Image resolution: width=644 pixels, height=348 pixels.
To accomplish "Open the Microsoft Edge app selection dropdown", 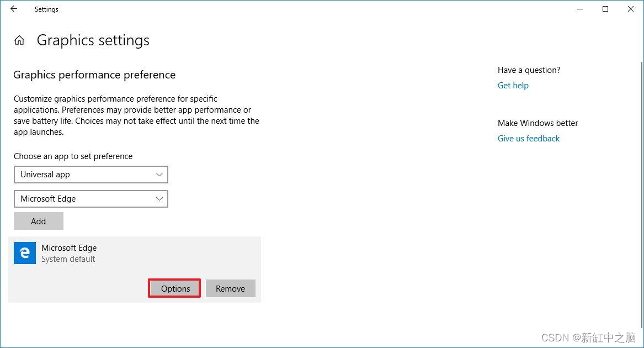I will (91, 199).
